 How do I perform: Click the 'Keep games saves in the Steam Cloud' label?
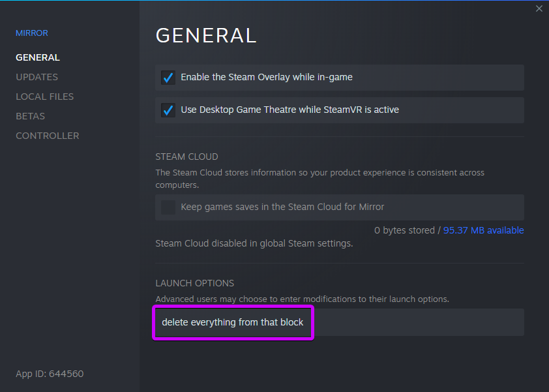click(282, 207)
